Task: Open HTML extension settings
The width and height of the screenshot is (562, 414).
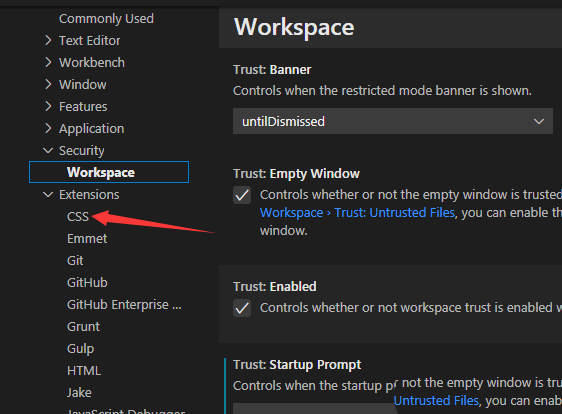Action: pyautogui.click(x=84, y=371)
